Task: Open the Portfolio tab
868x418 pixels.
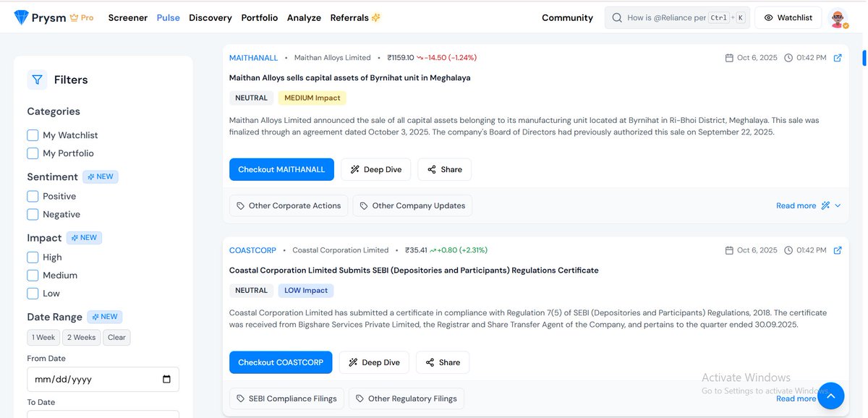Action: (260, 17)
